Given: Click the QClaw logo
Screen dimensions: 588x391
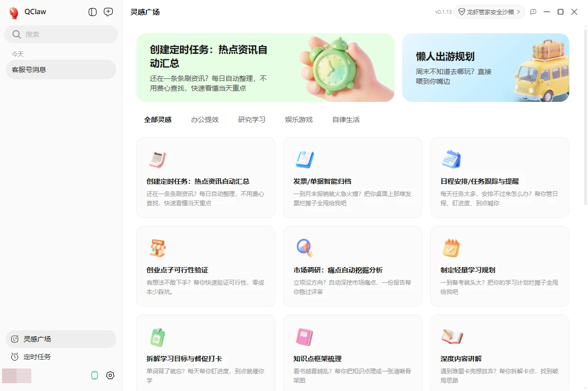Looking at the screenshot, I should tap(13, 12).
